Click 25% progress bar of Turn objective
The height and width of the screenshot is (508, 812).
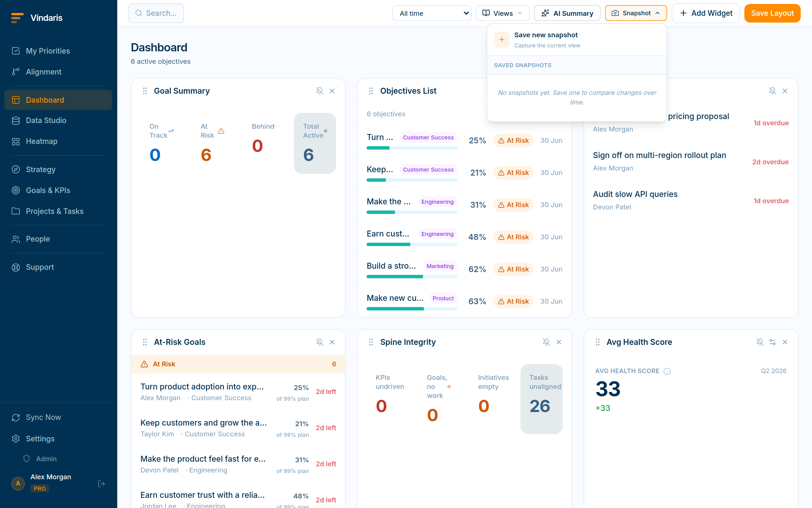[412, 148]
